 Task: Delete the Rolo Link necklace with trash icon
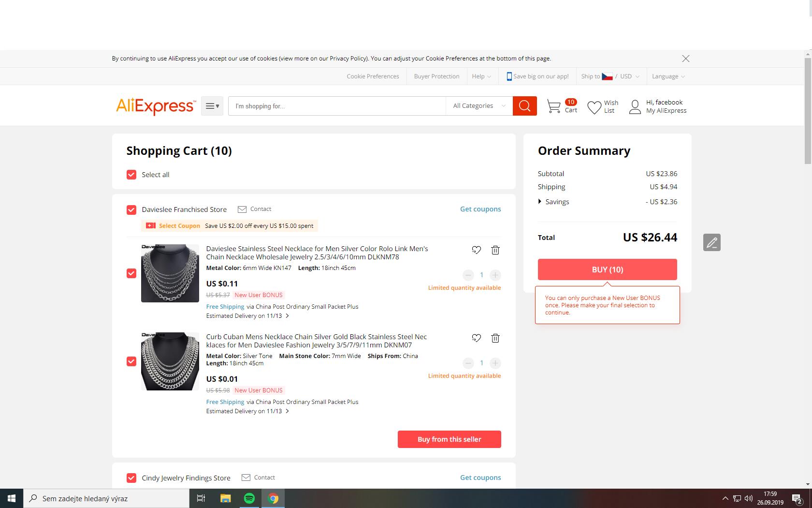pyautogui.click(x=495, y=250)
